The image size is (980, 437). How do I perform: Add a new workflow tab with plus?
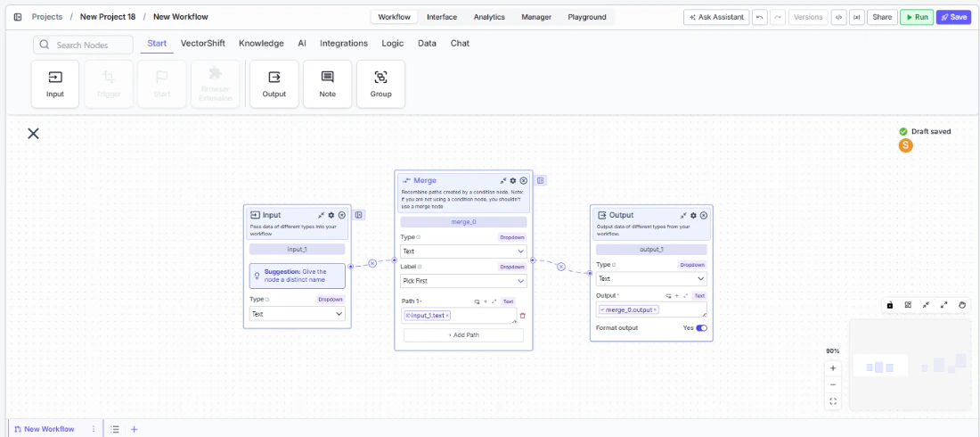click(x=134, y=429)
